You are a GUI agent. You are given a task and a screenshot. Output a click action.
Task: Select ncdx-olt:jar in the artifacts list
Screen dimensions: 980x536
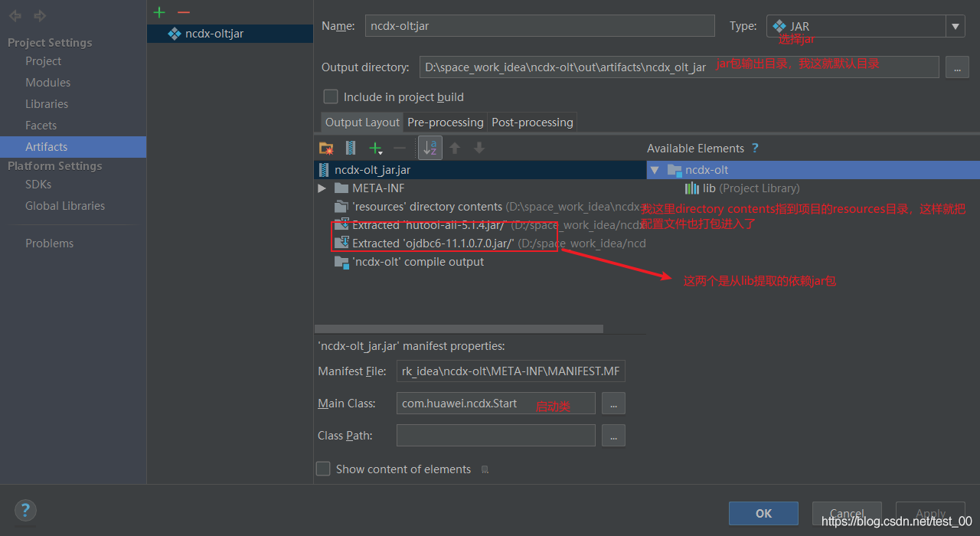tap(230, 34)
